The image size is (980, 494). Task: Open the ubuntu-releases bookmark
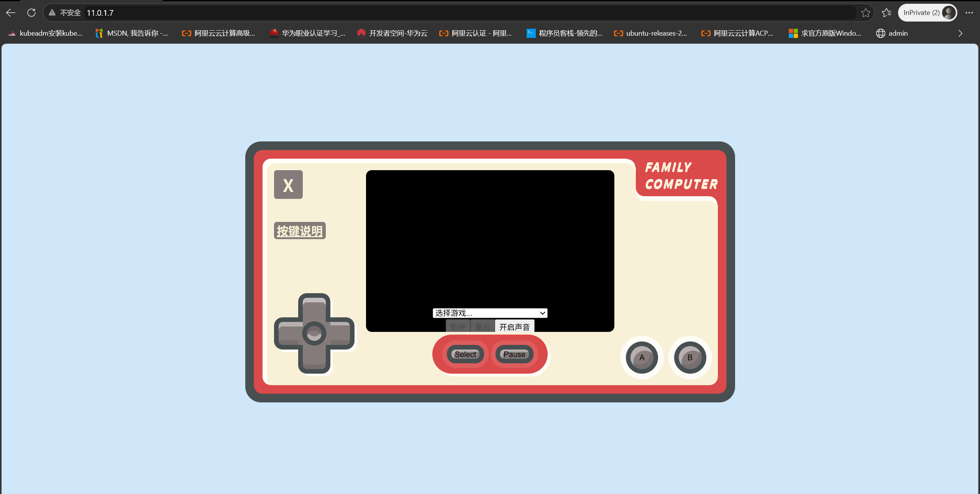(651, 33)
